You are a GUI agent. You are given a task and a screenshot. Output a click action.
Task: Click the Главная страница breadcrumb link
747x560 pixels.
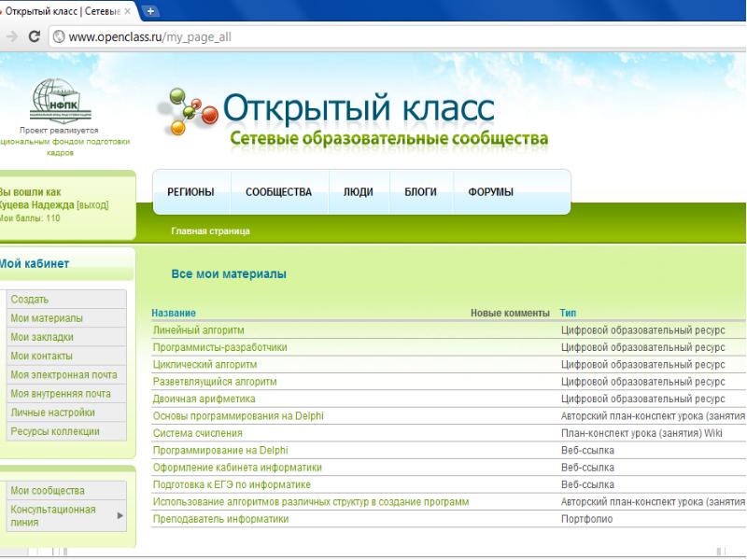coord(210,231)
